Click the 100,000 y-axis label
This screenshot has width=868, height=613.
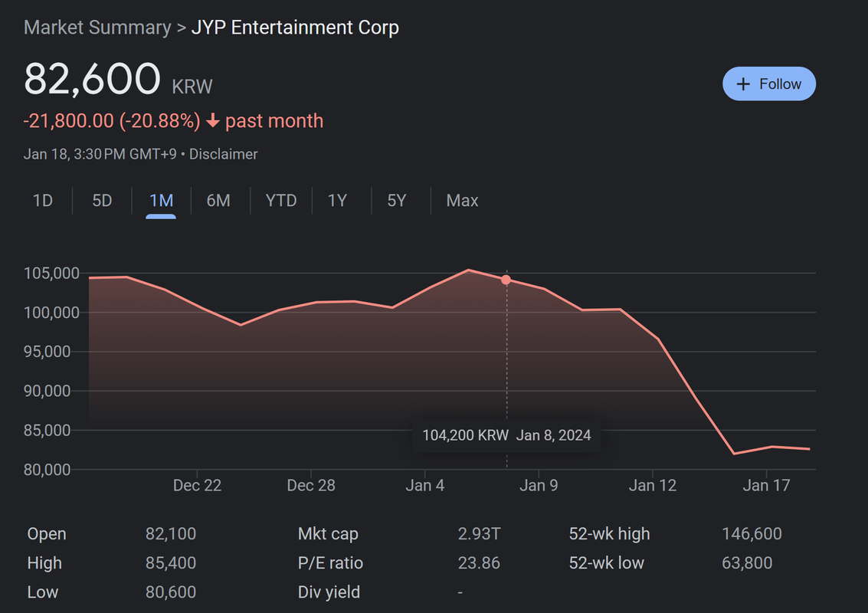(51, 313)
